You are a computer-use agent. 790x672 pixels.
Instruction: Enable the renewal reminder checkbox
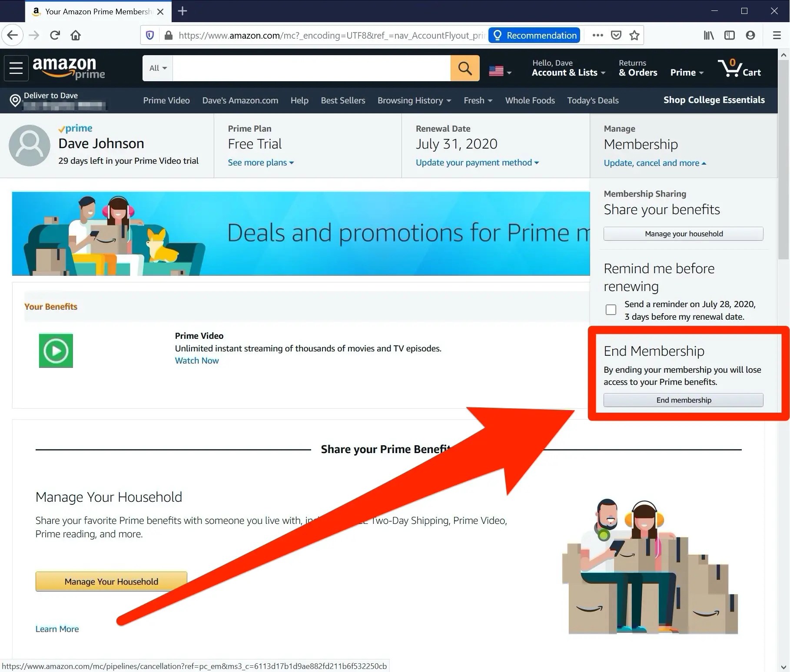pos(611,310)
